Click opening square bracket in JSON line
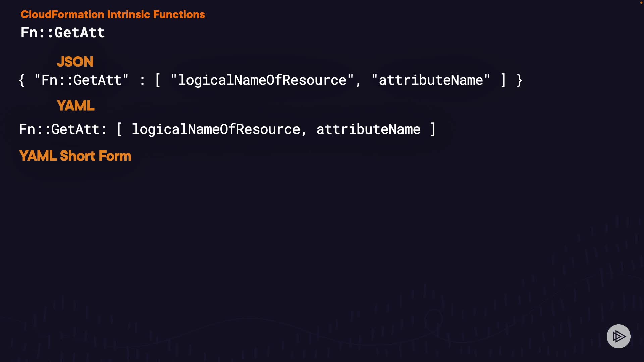Screen dimensions: 644x362 click(158, 80)
